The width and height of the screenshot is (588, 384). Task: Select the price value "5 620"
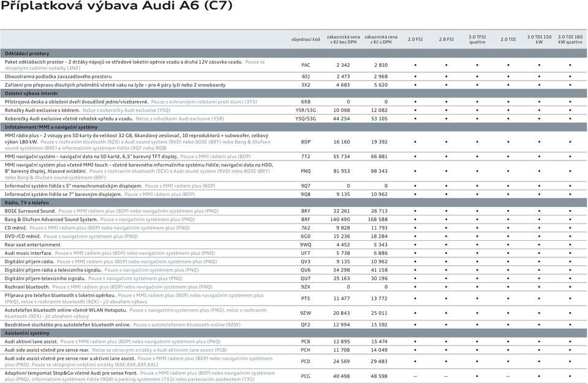pyautogui.click(x=380, y=85)
